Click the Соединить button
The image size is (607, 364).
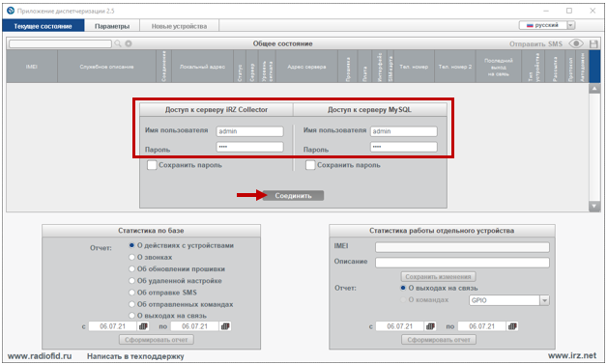coord(293,196)
